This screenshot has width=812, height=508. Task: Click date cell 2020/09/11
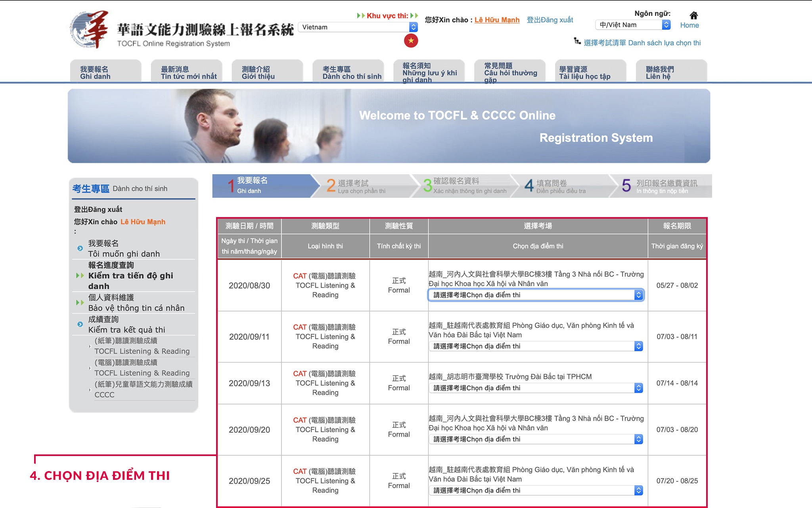pyautogui.click(x=249, y=337)
